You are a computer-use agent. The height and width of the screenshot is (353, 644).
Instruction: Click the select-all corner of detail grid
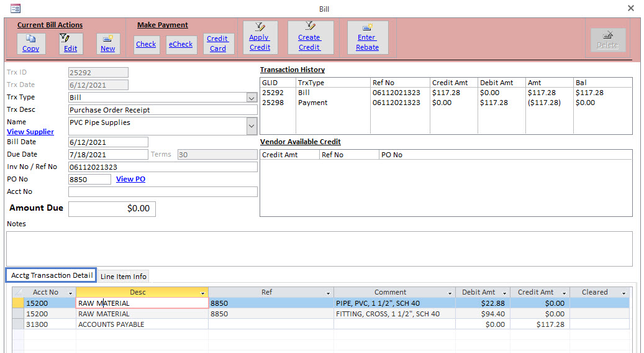[x=17, y=292]
